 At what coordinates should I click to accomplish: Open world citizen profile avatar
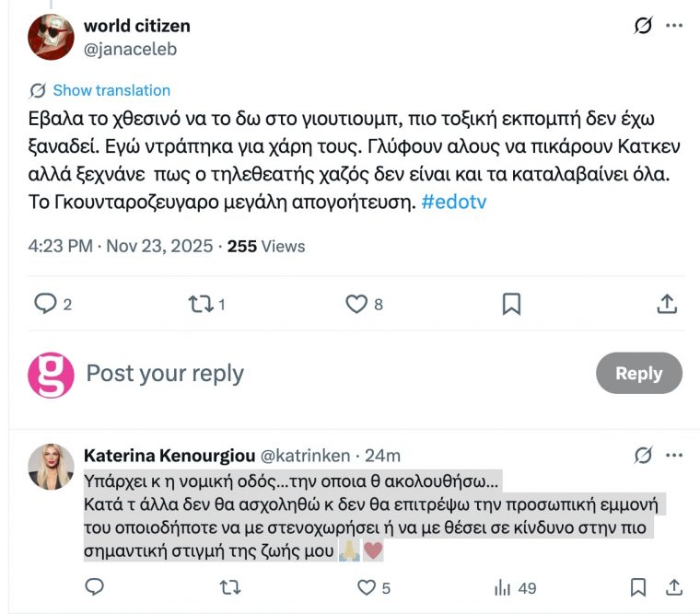[x=51, y=37]
